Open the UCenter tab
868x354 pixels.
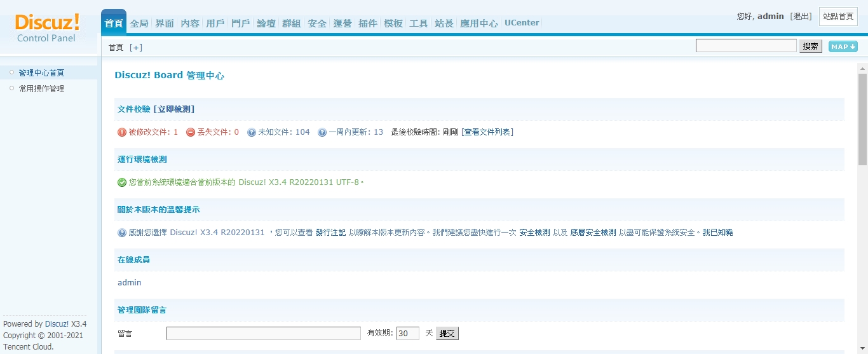522,23
